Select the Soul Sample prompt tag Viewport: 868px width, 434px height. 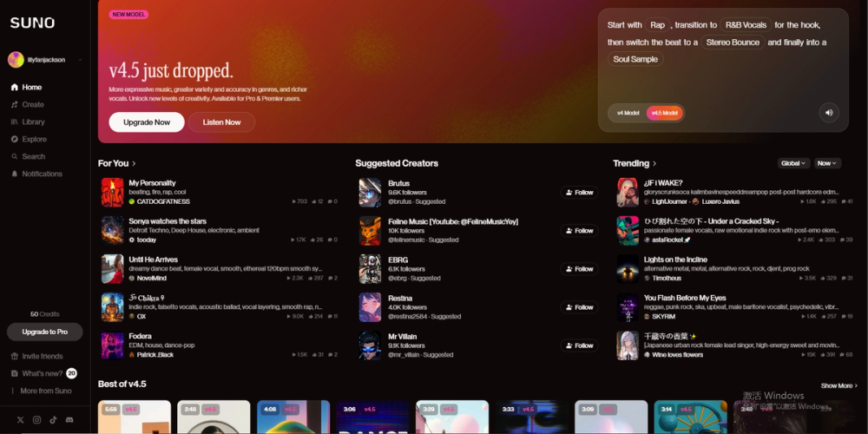point(635,59)
